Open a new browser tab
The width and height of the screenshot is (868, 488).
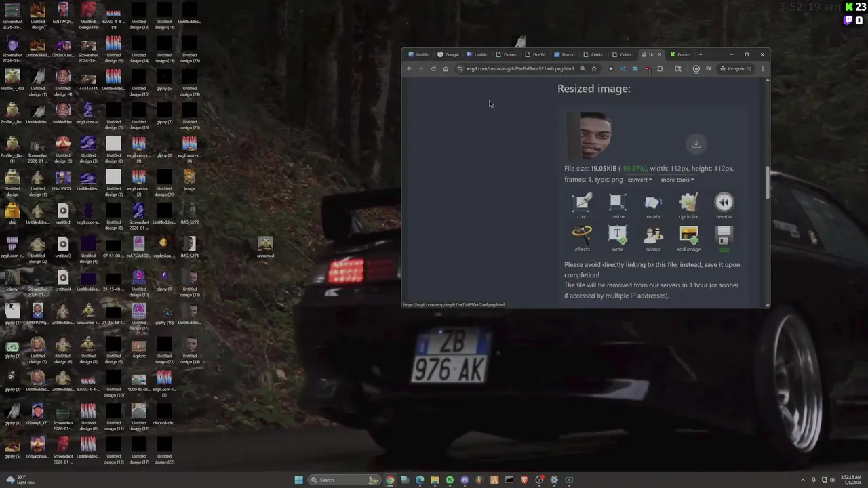click(701, 54)
